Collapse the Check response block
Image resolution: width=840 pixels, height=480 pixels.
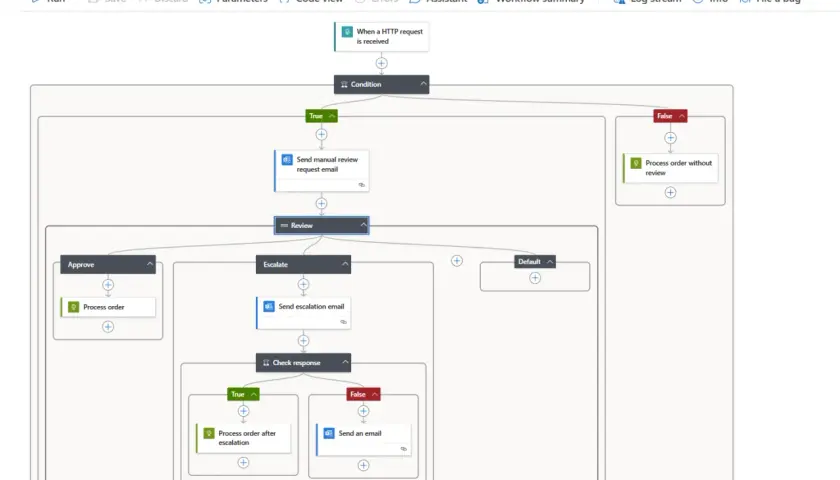tap(345, 362)
